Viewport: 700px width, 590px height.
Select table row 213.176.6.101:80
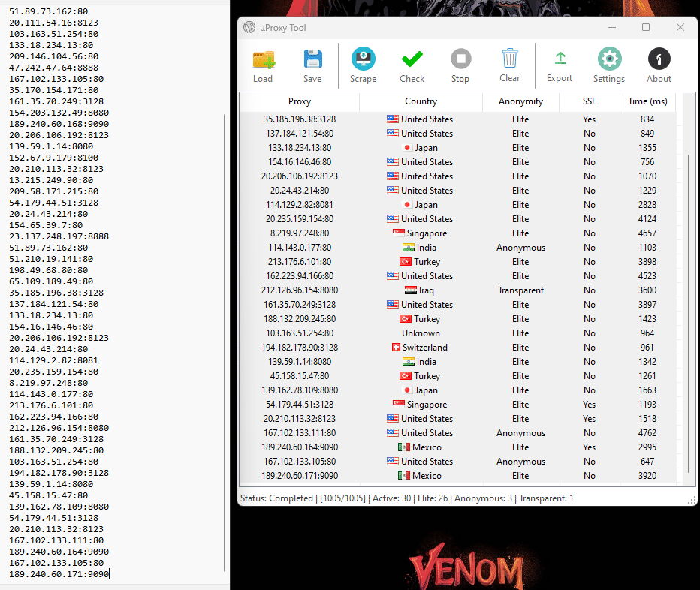(458, 262)
